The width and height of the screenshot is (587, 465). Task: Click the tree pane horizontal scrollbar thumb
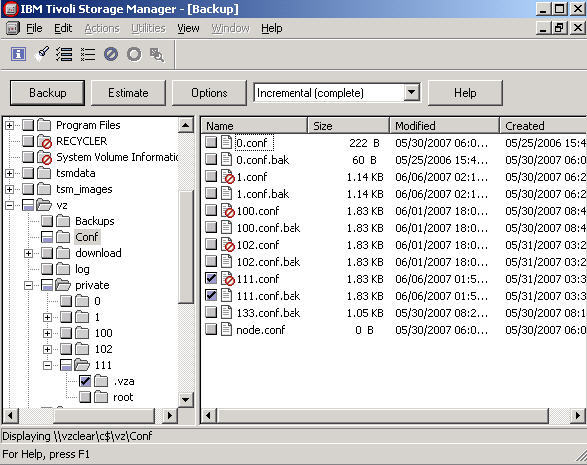point(104,415)
